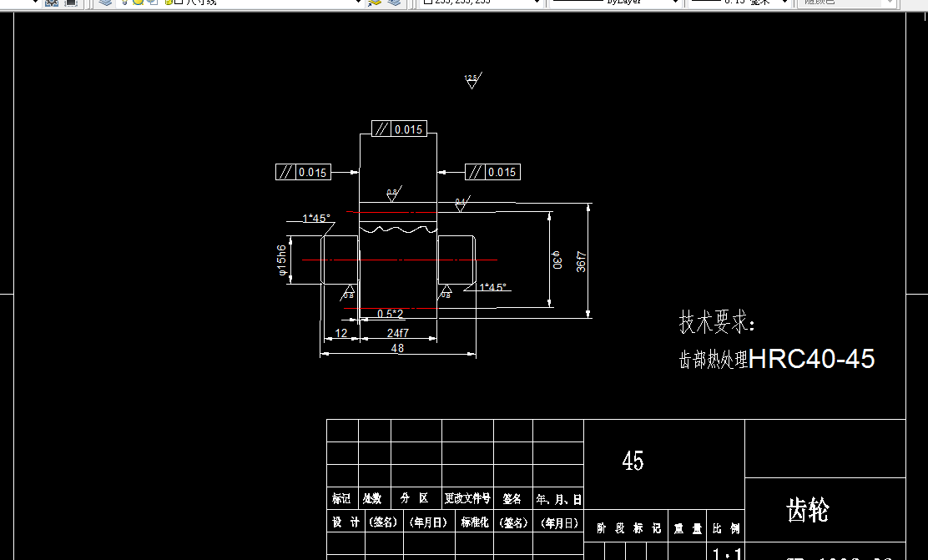Click the layers stack icon before the layer dropdown
The image size is (928, 560).
pos(104,3)
